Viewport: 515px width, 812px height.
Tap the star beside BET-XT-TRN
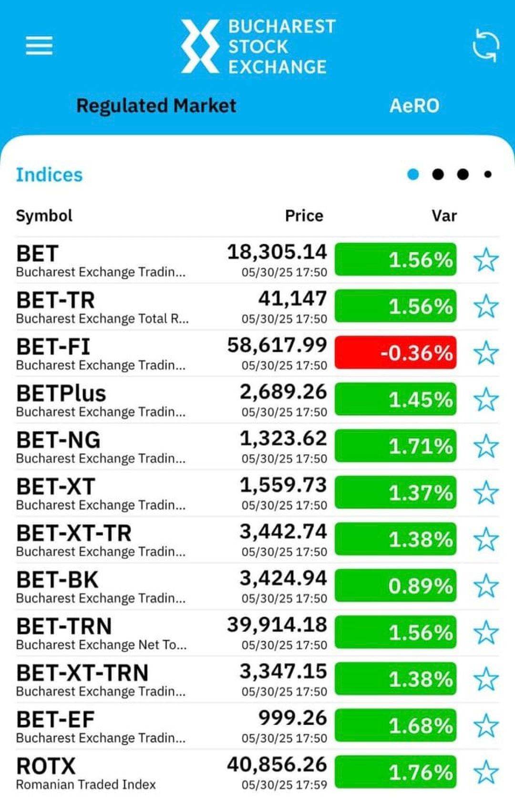(x=486, y=679)
